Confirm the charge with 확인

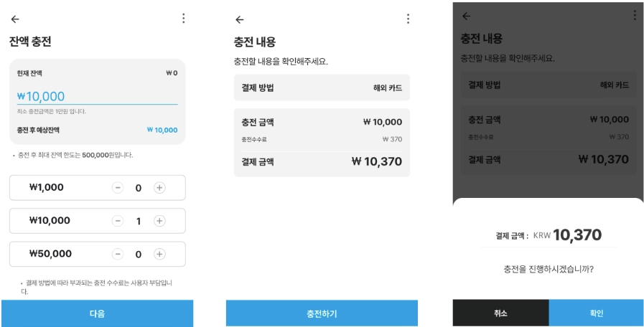point(596,313)
